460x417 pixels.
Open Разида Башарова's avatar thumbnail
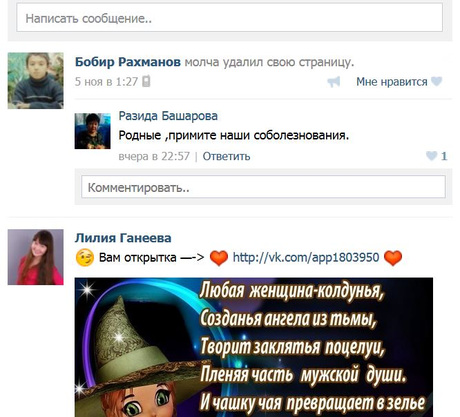coord(92,131)
